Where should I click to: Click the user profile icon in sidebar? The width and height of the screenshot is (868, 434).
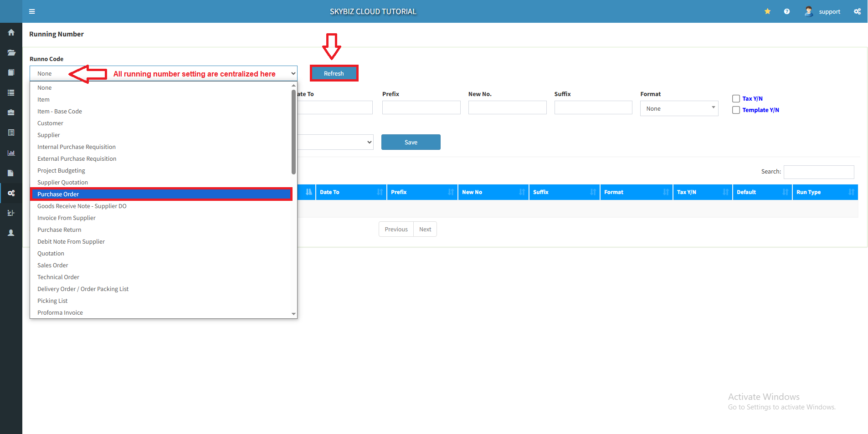pyautogui.click(x=11, y=233)
